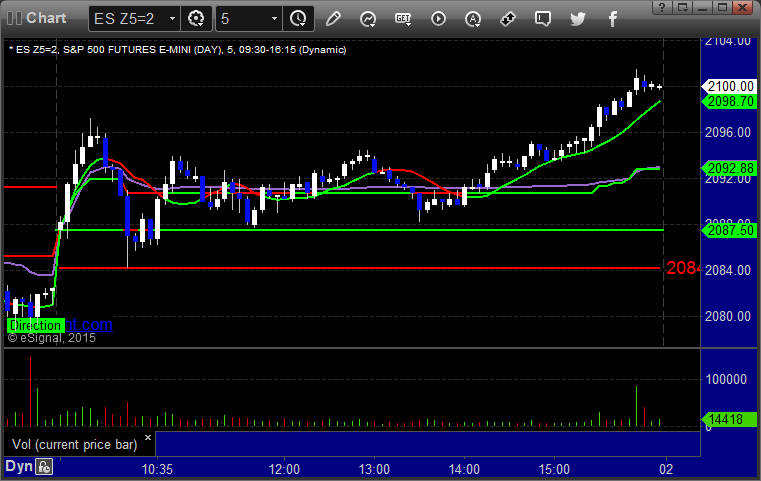Click the 14418 volume value tag
Screen dimensions: 761x481
click(x=729, y=419)
